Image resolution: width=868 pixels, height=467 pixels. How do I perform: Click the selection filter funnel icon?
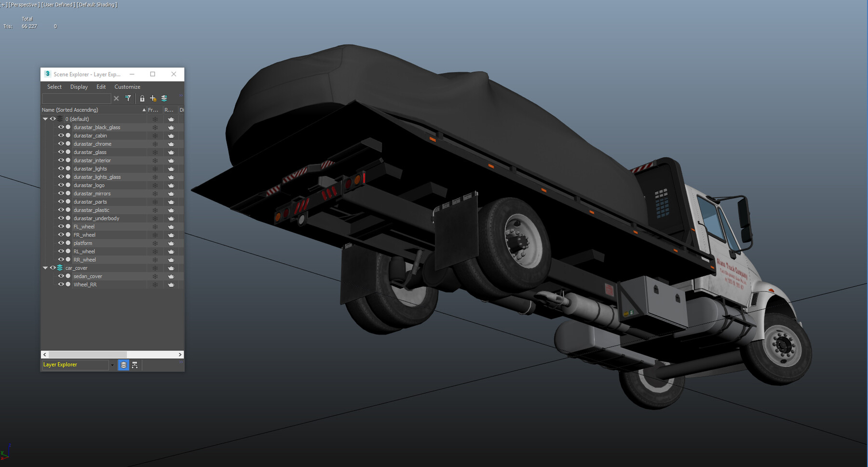[x=128, y=98]
